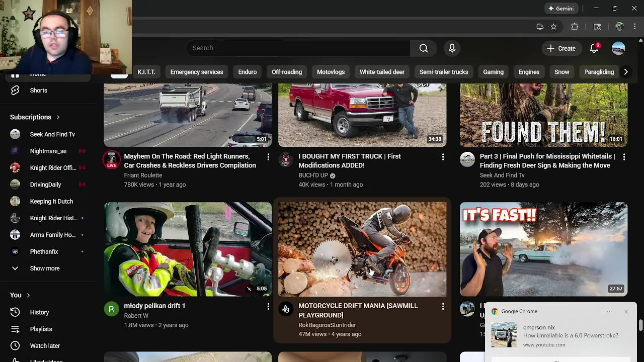Viewport: 644px width, 362px height.
Task: Focus the YouTube search field
Action: [298, 48]
